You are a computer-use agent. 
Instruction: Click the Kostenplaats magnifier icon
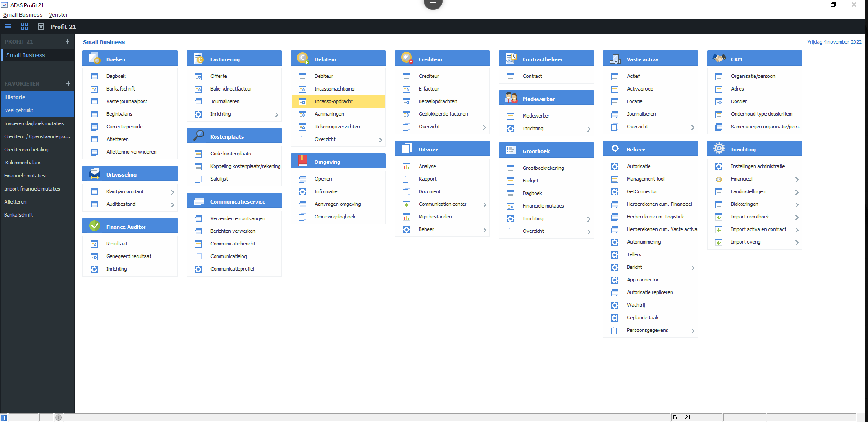tap(198, 136)
